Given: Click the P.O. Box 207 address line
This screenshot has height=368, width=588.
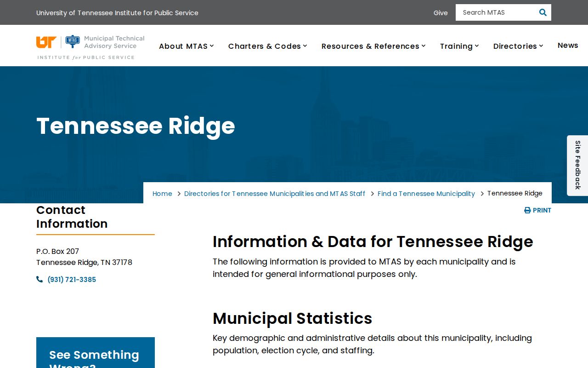Looking at the screenshot, I should 57,251.
